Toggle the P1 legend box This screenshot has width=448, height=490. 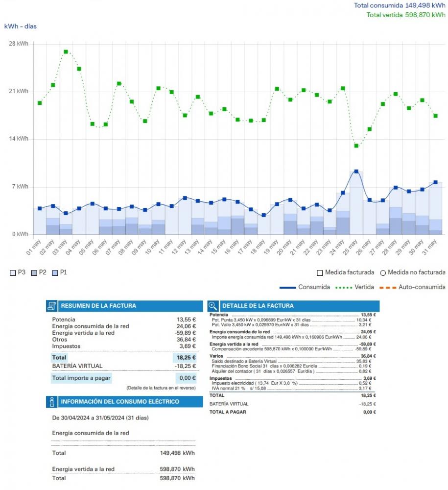coord(55,273)
